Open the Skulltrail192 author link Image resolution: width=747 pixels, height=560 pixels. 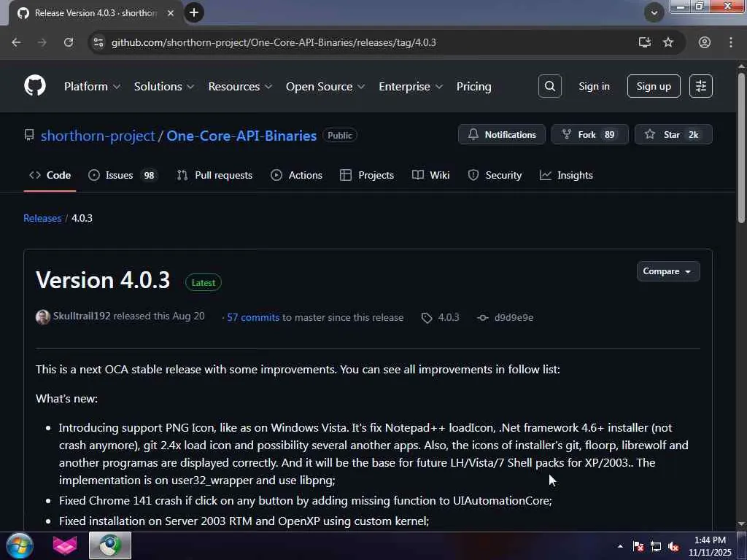coord(82,316)
